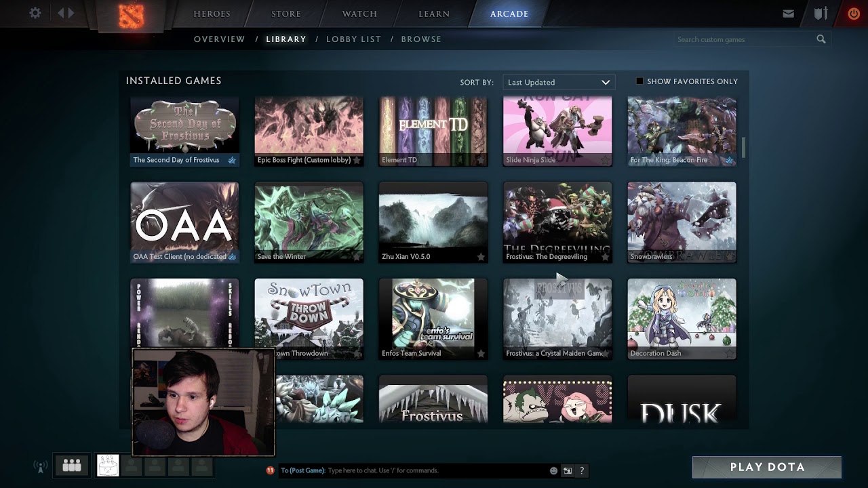Image resolution: width=868 pixels, height=488 pixels.
Task: Click tools icon on OAA Test Client
Action: pyautogui.click(x=232, y=257)
